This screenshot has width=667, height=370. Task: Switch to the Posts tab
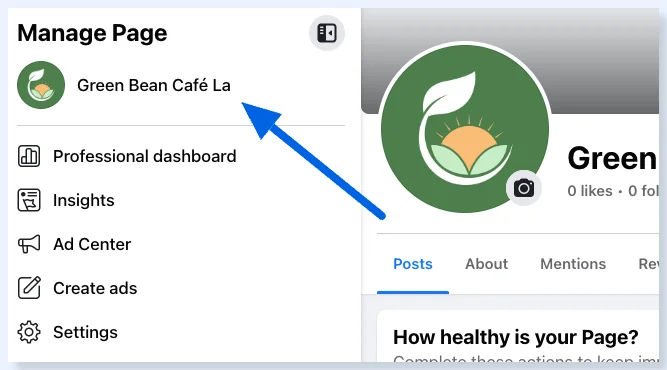413,264
